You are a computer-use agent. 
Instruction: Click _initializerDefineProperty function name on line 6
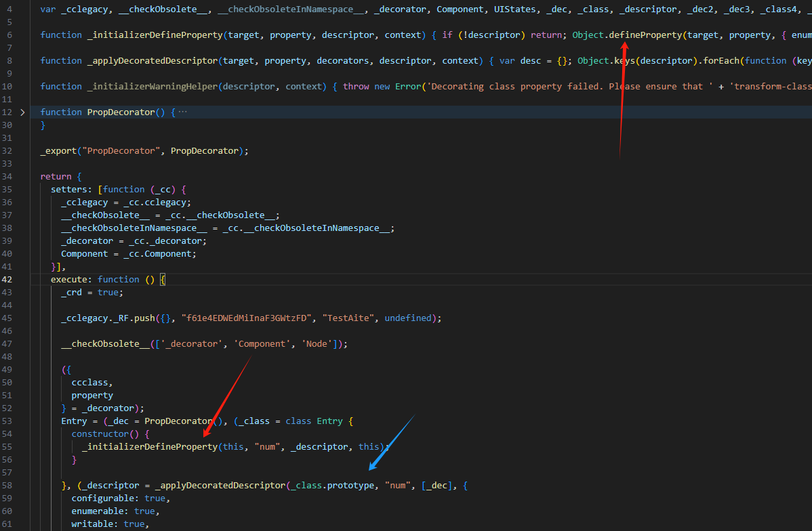click(155, 35)
